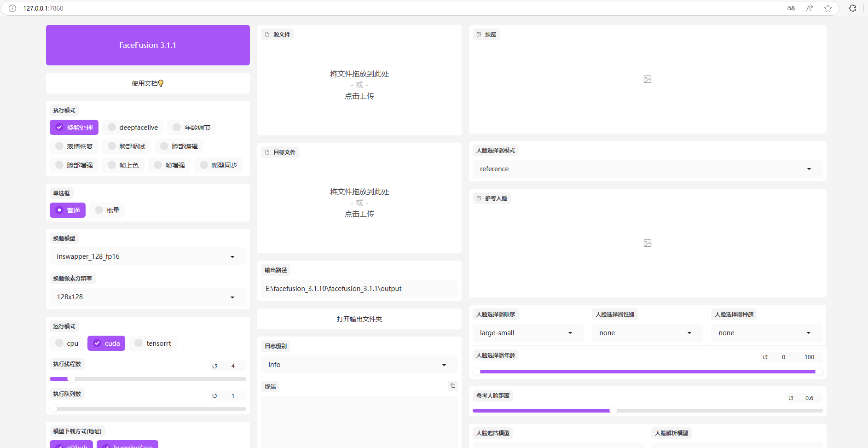
Task: Click the thread count number field
Action: pyautogui.click(x=233, y=366)
